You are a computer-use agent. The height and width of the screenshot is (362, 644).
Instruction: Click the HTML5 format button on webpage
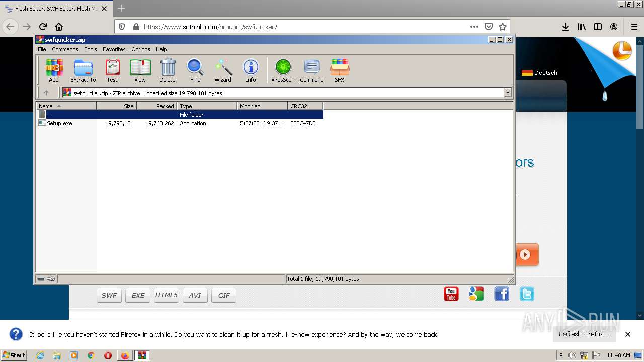click(x=167, y=296)
